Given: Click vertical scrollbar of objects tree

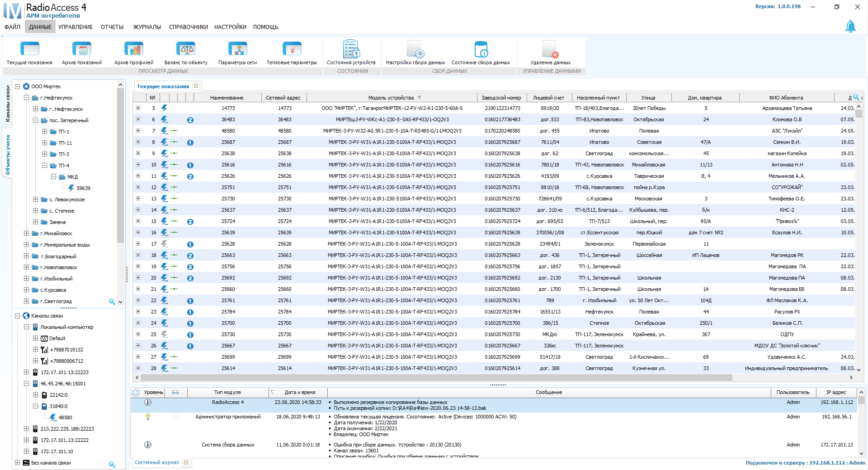Looking at the screenshot, I should (120, 165).
